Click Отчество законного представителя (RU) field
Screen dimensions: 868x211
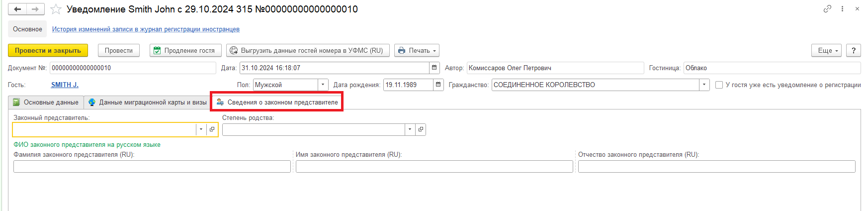click(717, 166)
